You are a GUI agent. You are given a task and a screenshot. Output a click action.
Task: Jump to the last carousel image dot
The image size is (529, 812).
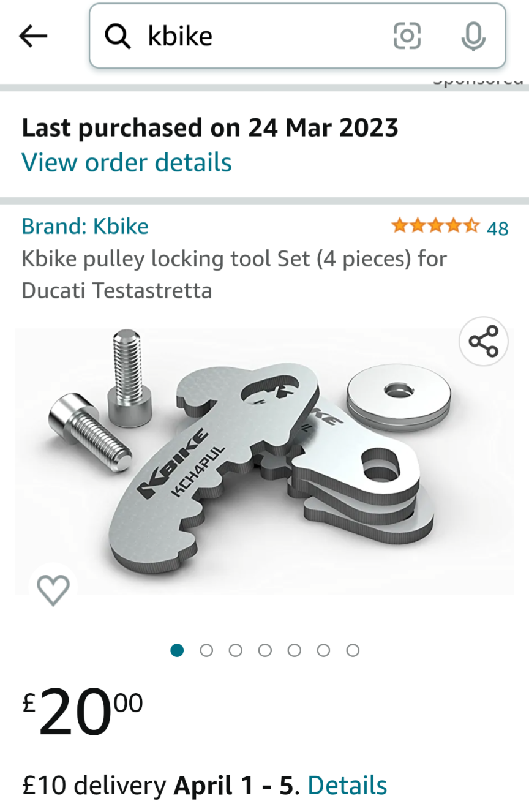coord(353,650)
